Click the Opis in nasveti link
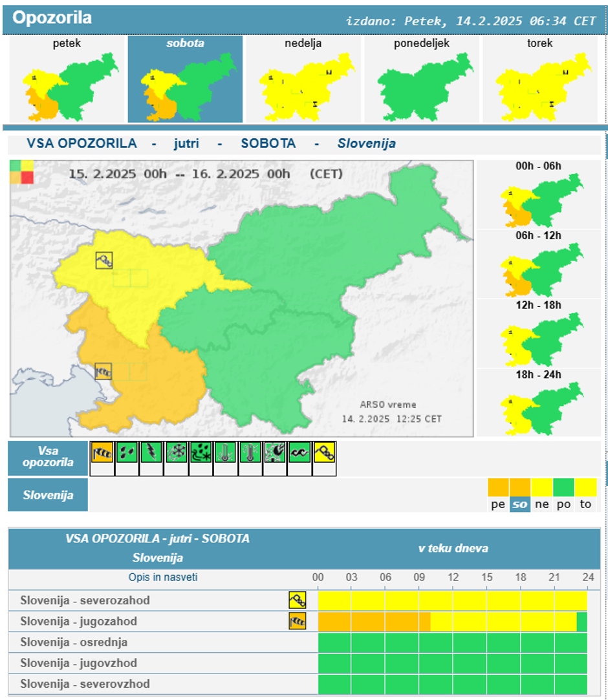Screen dimensions: 608x700 click(x=162, y=577)
